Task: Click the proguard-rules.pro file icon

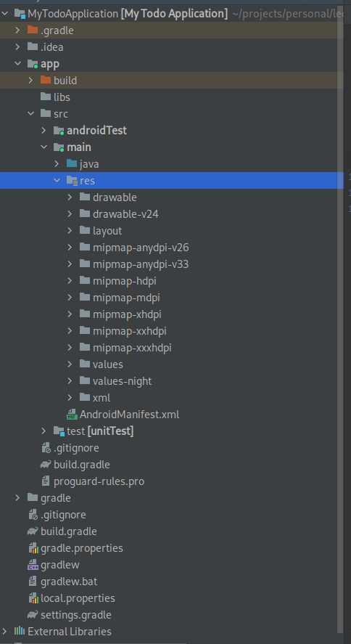Action: pos(46,481)
